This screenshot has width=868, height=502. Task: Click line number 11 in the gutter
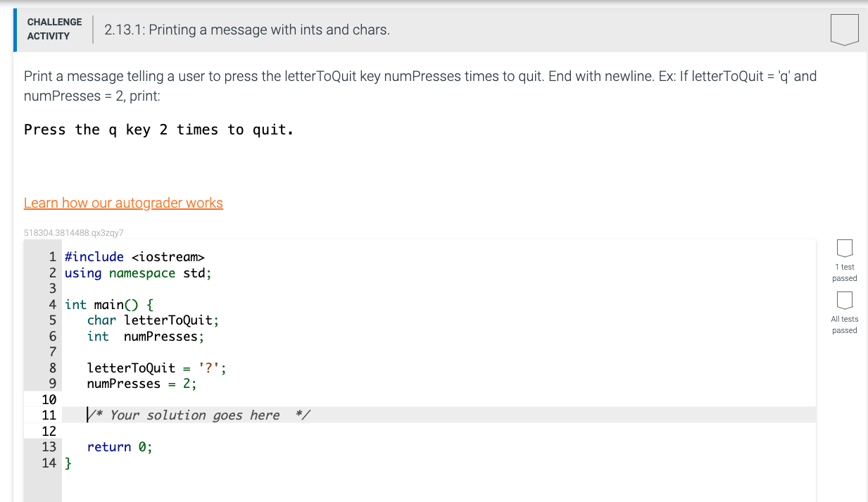[x=49, y=415]
